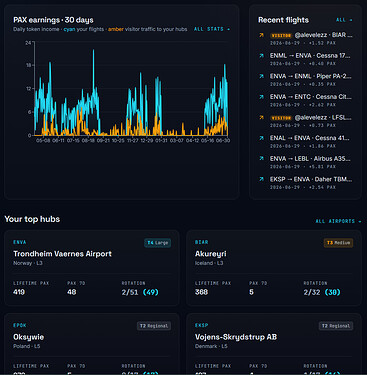Select the VISITOR tag on the first recent flight
The height and width of the screenshot is (375, 367).
coord(281,35)
